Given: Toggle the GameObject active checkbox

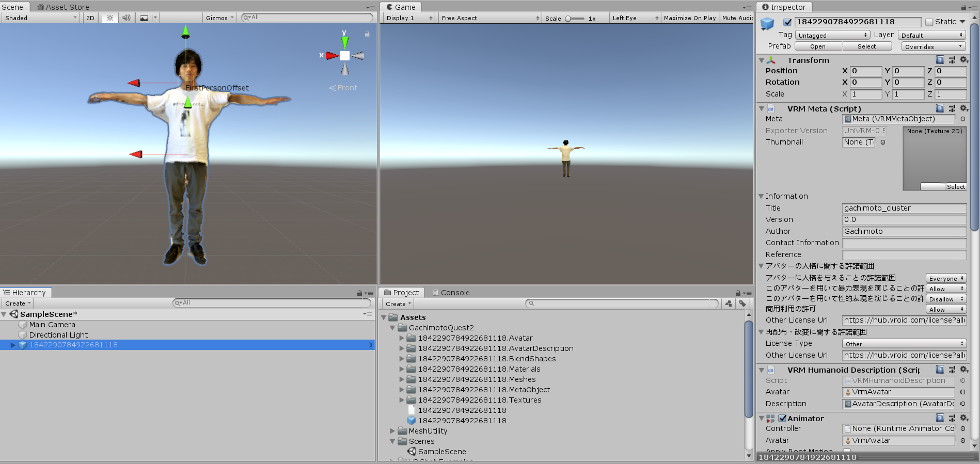Looking at the screenshot, I should click(x=787, y=22).
